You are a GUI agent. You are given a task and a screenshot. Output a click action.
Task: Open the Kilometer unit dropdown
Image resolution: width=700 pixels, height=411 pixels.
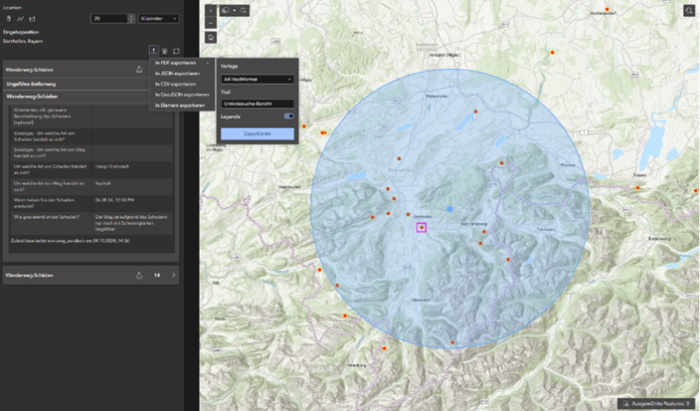[x=158, y=18]
